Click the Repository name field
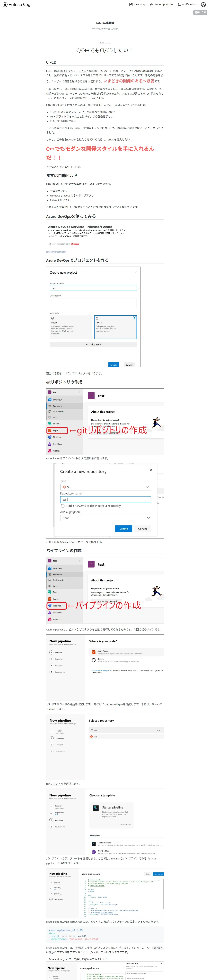The image size is (210, 980). (105, 499)
